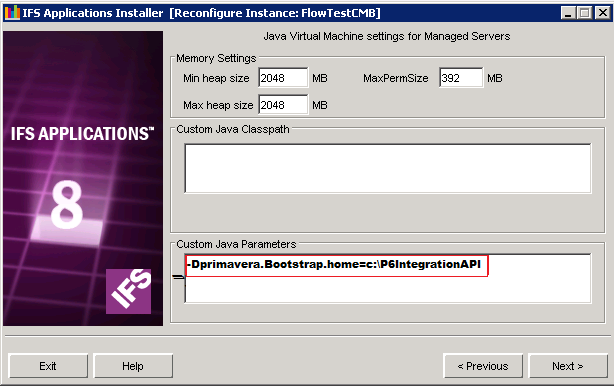Click the 'MaxPermSize' label
Image resolution: width=614 pixels, height=390 pixels.
pos(395,78)
